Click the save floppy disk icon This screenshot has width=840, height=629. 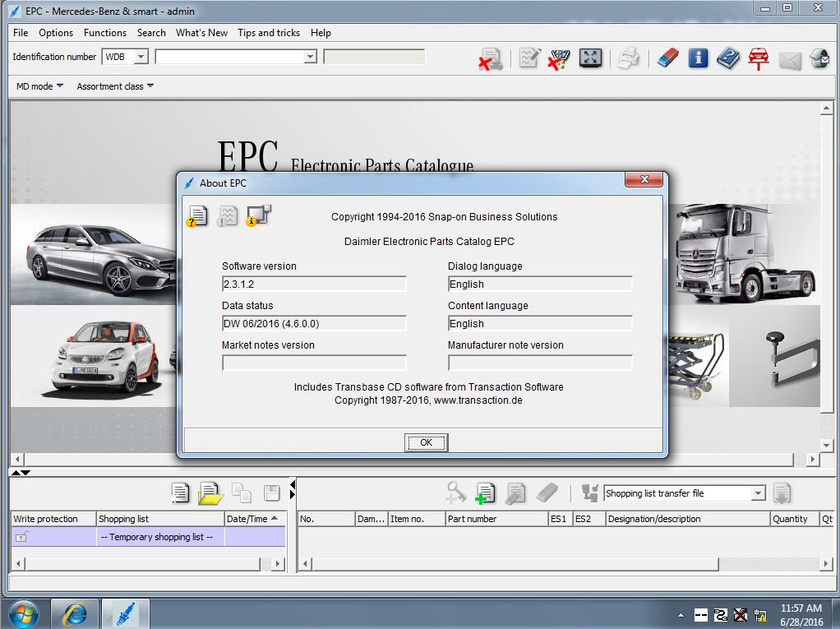pos(272,493)
